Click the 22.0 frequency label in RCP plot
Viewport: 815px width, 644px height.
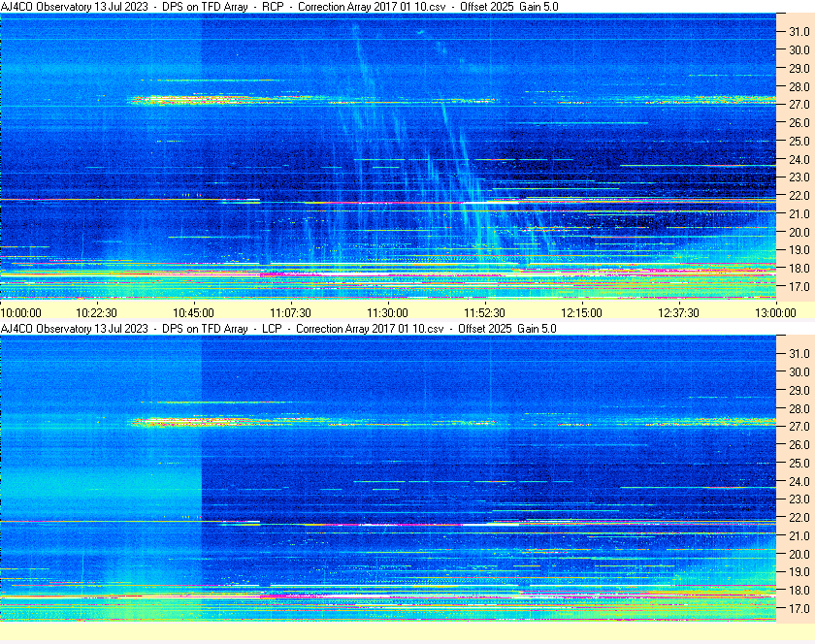click(x=799, y=196)
